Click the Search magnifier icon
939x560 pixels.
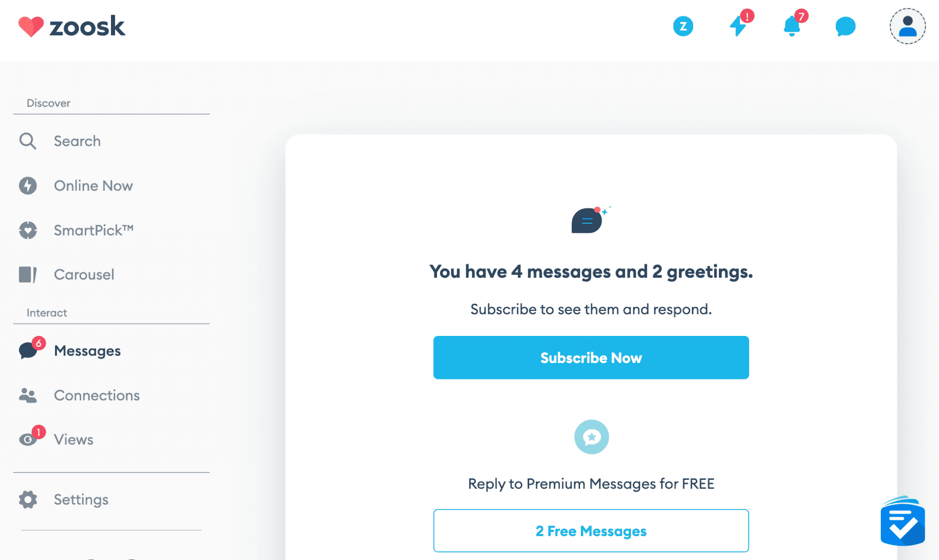coord(28,141)
